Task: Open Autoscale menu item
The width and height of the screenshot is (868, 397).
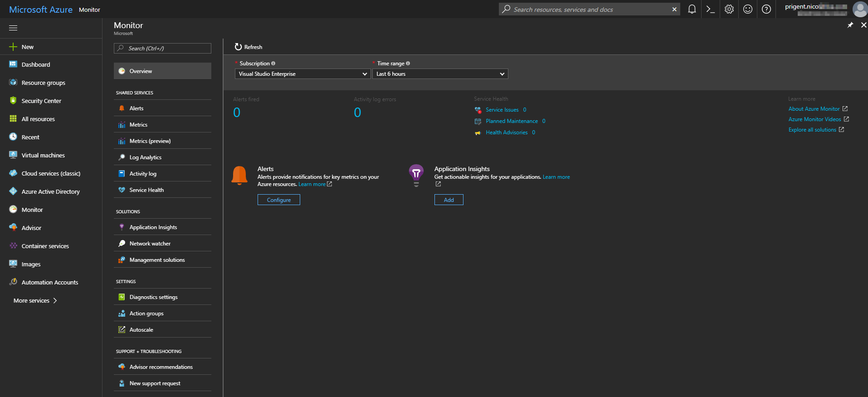Action: [x=162, y=329]
